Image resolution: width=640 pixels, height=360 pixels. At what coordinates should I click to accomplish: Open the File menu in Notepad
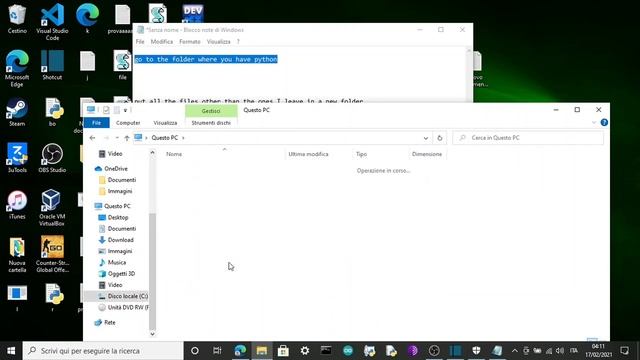tap(140, 42)
